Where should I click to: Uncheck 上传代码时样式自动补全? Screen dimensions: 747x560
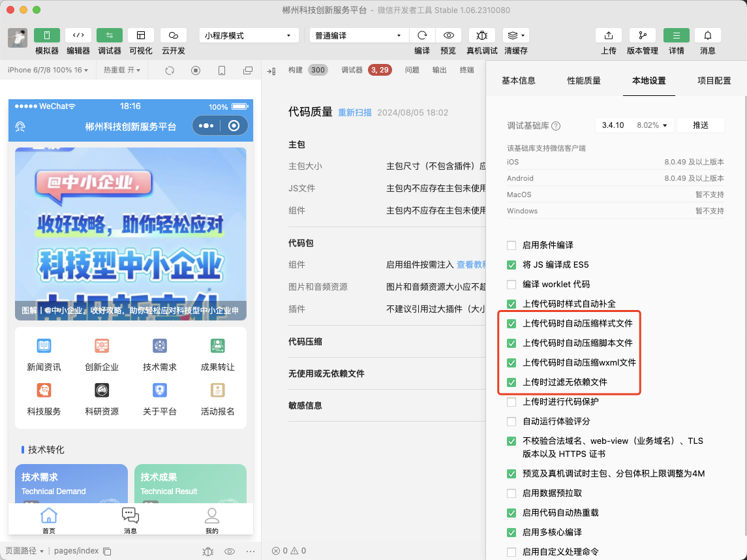[x=511, y=304]
